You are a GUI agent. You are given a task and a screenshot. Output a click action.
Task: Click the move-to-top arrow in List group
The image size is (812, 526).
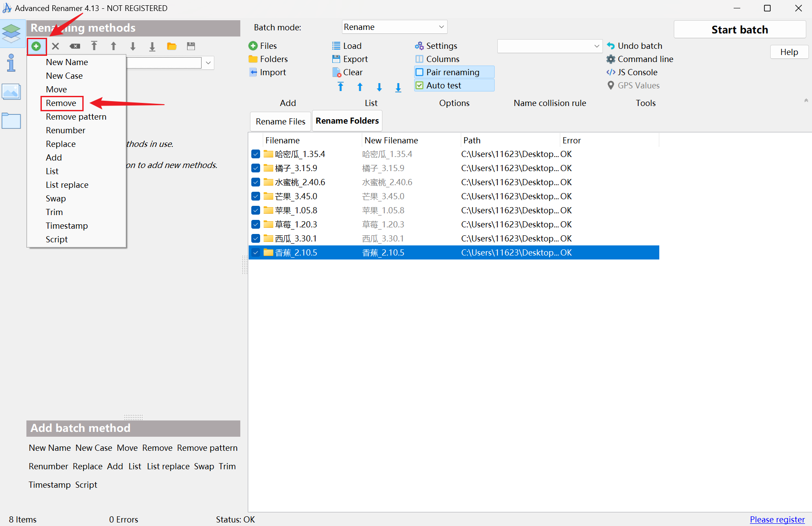click(341, 87)
